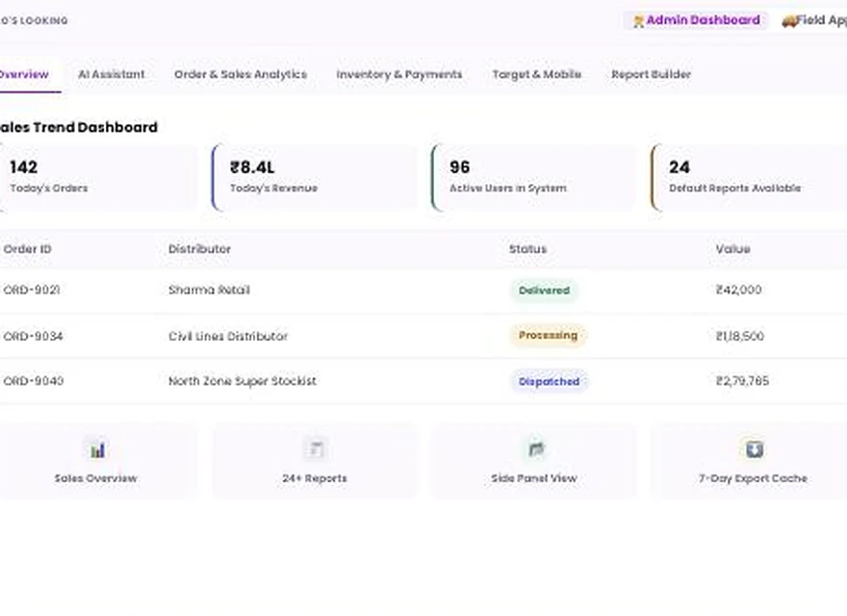The image size is (847, 616).
Task: Click the Value column header
Action: [733, 249]
